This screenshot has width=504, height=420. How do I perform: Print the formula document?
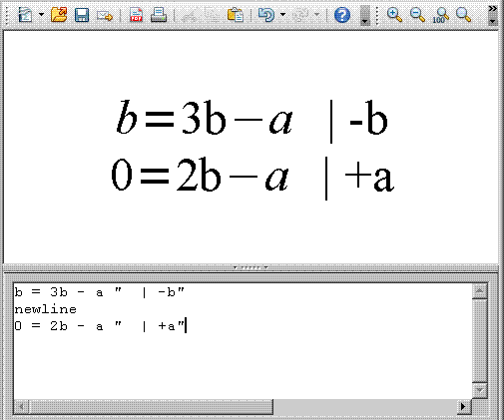coord(159,15)
